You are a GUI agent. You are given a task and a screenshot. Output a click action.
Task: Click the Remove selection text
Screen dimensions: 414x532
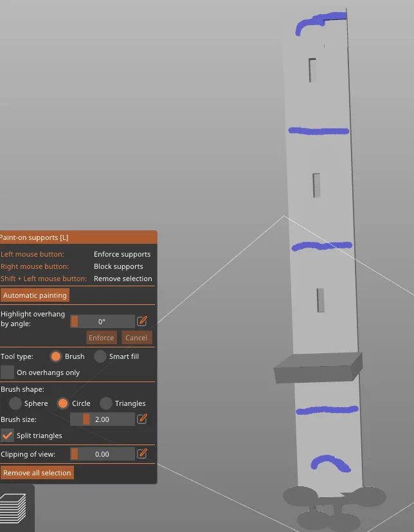(x=123, y=279)
